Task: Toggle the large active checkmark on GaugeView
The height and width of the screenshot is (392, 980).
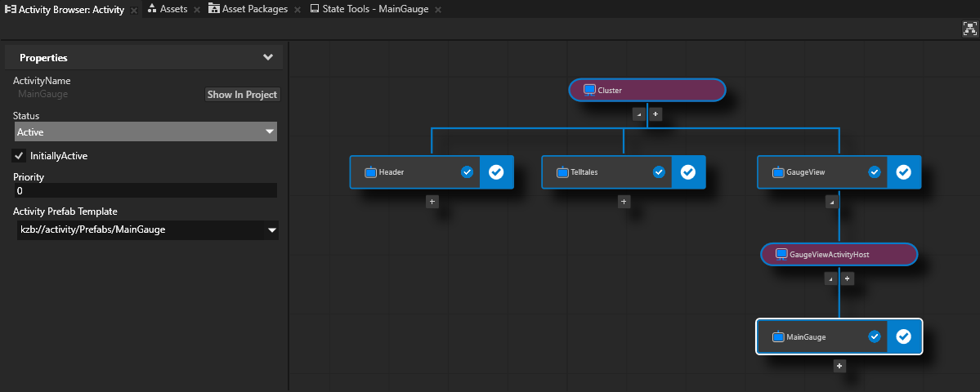Action: (x=903, y=172)
